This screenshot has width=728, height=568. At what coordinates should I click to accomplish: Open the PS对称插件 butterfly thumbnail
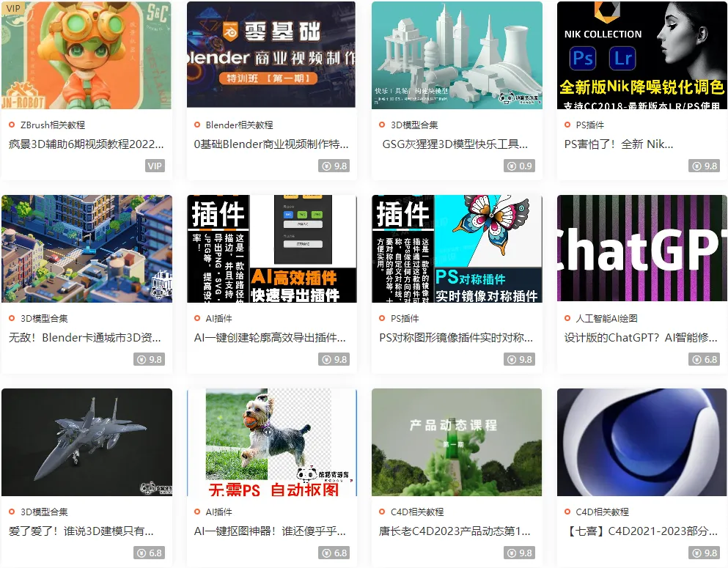click(x=457, y=248)
